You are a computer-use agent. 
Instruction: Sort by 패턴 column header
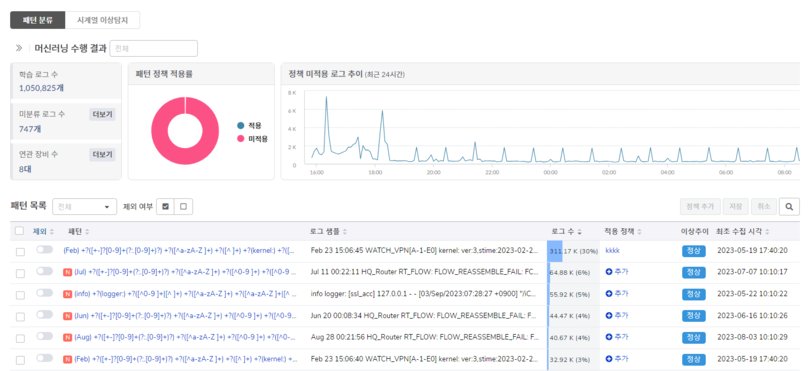(x=79, y=231)
